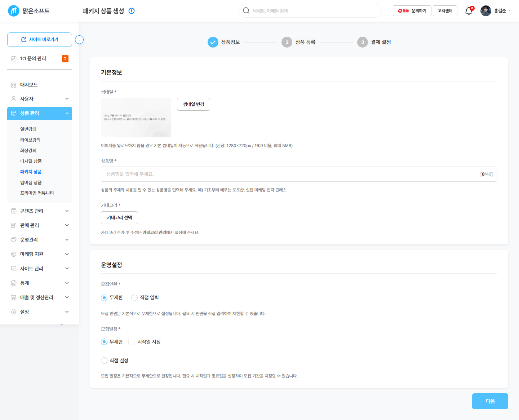Click the 결제 설정 step label

[381, 42]
